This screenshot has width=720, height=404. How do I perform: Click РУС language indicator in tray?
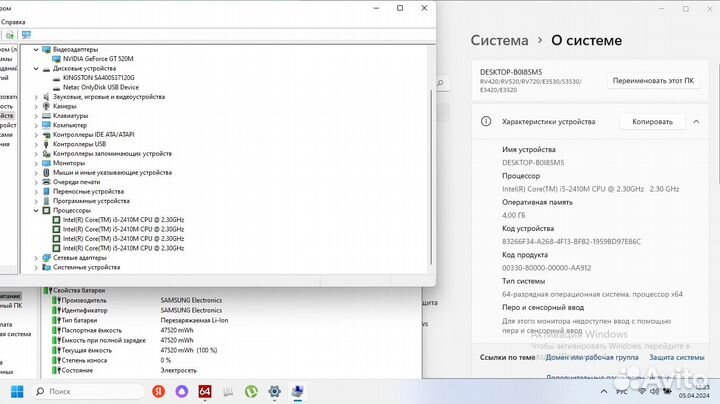(622, 392)
